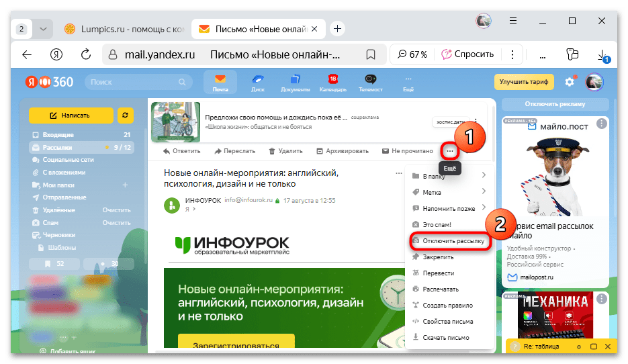Image resolution: width=628 pixels, height=364 pixels.
Task: Open the tab list dropdown arrow
Action: (x=43, y=29)
